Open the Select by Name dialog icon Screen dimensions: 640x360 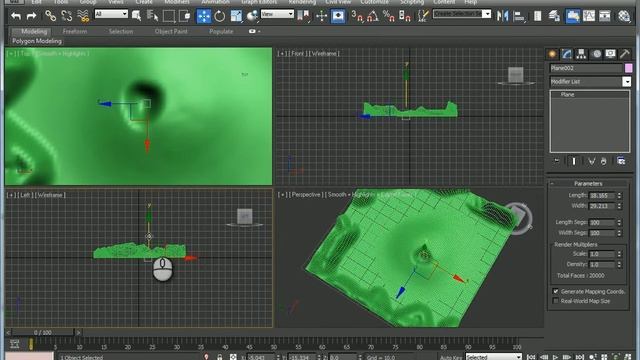click(x=153, y=16)
